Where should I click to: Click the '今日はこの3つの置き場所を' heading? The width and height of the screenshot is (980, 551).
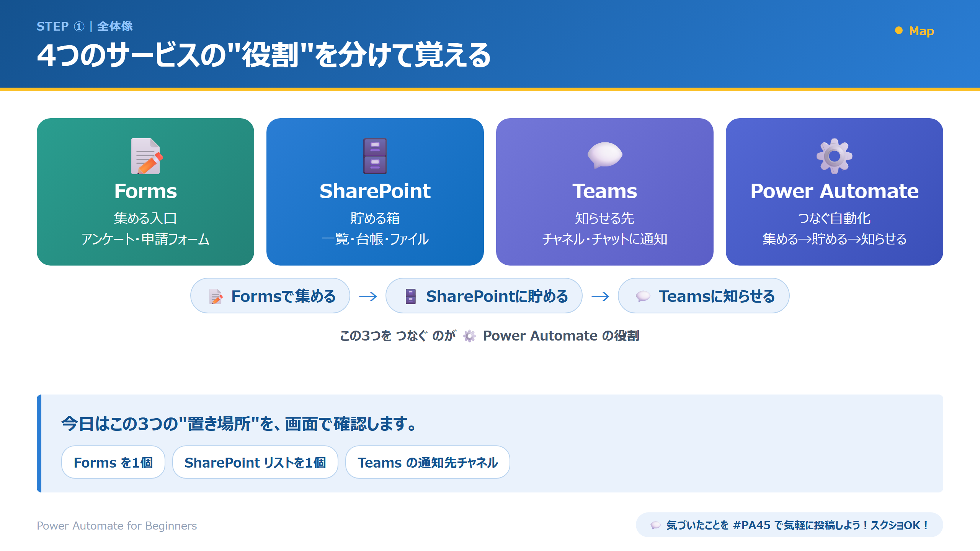click(x=239, y=424)
